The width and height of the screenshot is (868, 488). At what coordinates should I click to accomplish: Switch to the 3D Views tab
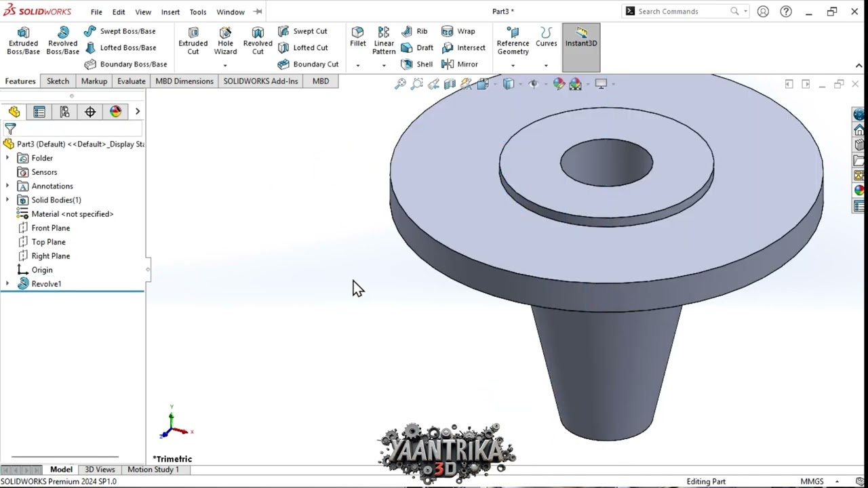100,469
